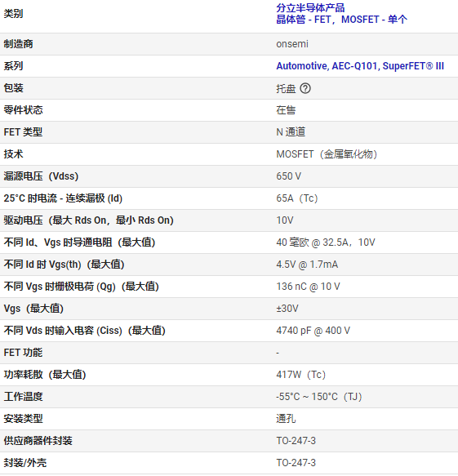Select the 136 nC @ 10 V gate charge
458x476 pixels.
point(308,287)
